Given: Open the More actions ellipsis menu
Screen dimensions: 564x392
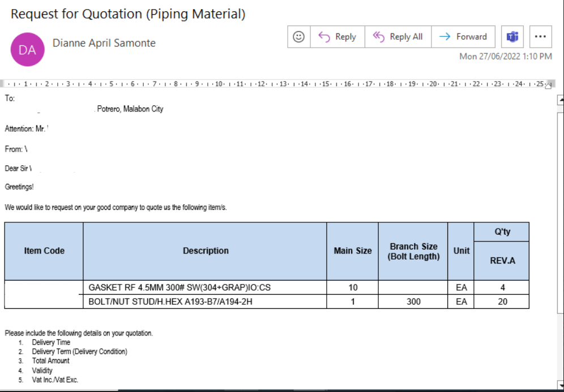Looking at the screenshot, I should point(540,37).
